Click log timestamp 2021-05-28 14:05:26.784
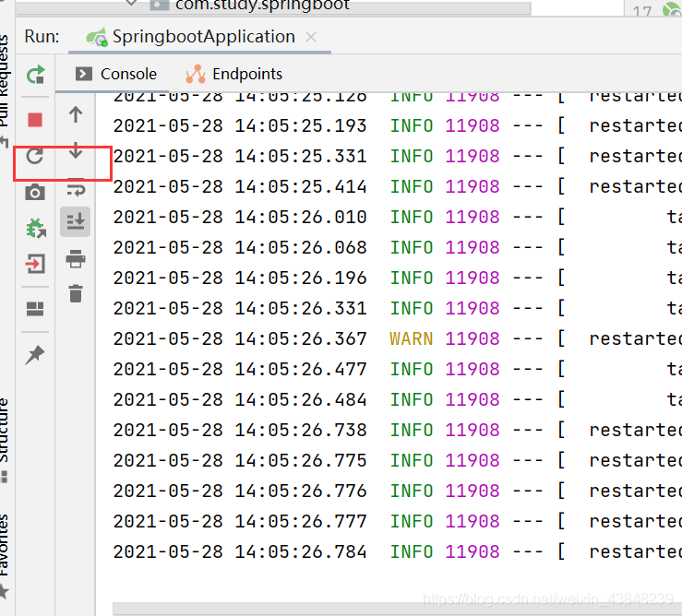682x616 pixels. (240, 551)
